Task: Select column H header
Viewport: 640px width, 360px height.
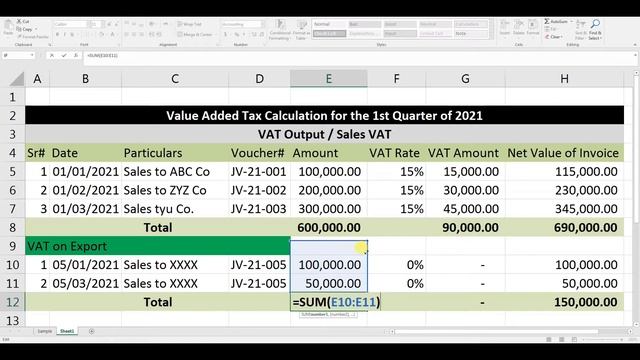Action: tap(564, 79)
